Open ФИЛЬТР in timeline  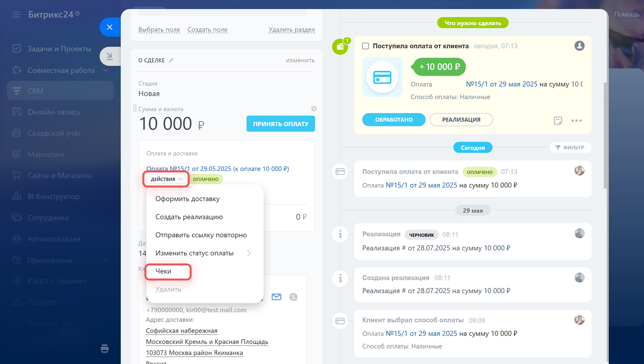pyautogui.click(x=570, y=147)
